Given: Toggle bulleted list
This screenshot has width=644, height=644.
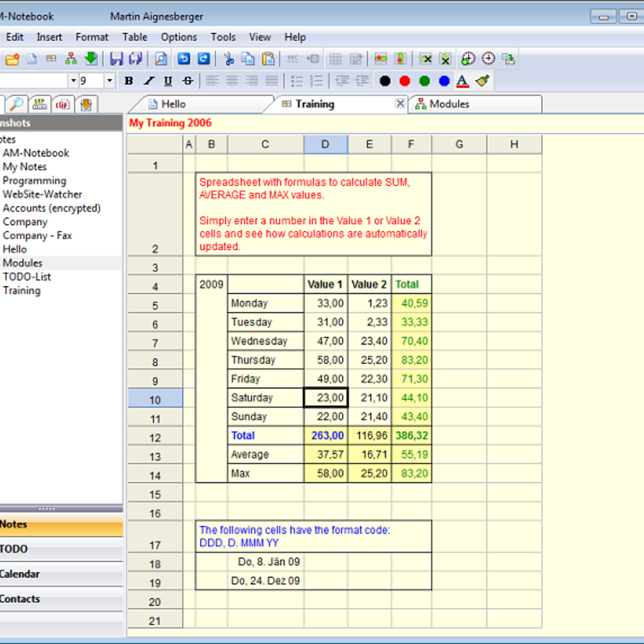Looking at the screenshot, I should [297, 81].
